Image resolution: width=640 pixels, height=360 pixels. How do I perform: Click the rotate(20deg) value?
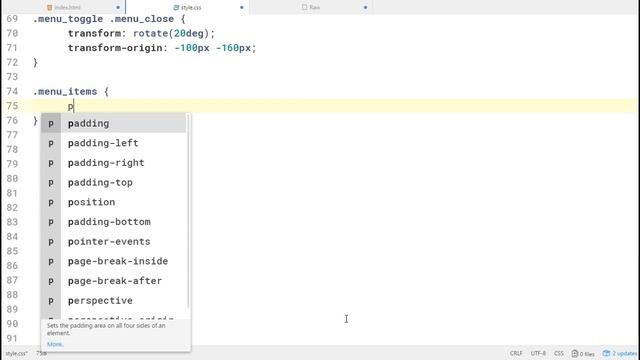pos(171,33)
